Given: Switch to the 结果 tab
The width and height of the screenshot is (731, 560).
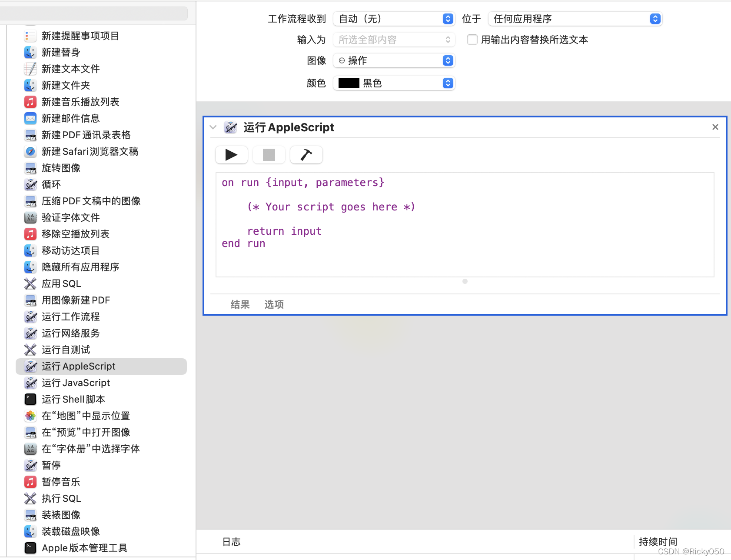Looking at the screenshot, I should [240, 304].
